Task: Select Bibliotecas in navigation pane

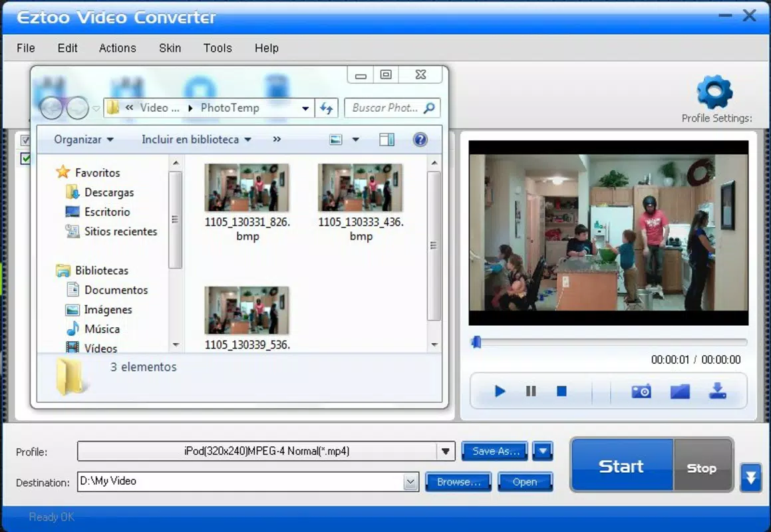Action: coord(101,271)
